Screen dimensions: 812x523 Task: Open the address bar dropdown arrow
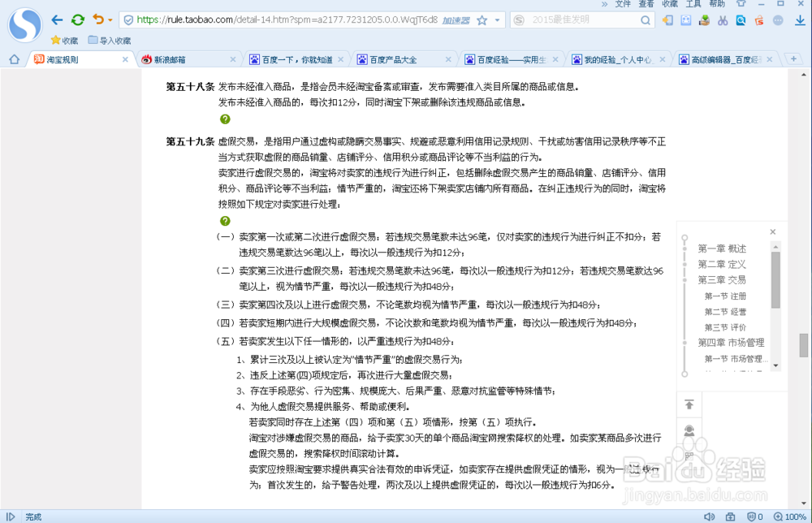click(x=497, y=20)
